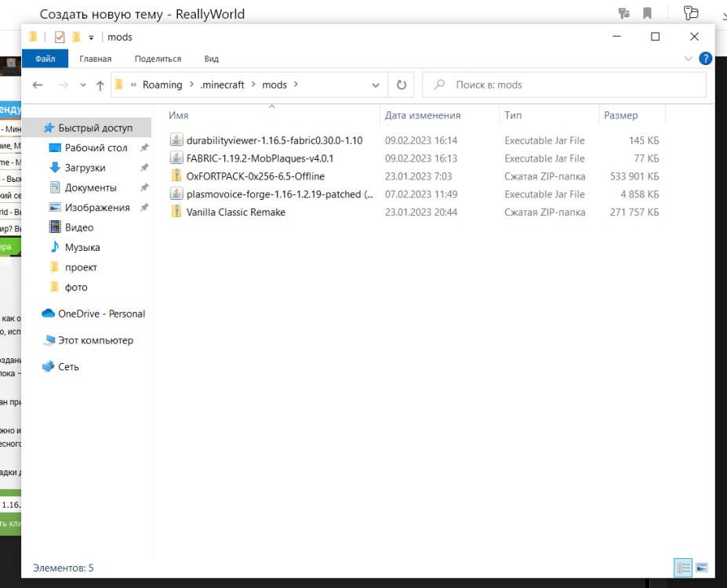This screenshot has width=727, height=588.
Task: Open Рабочий стол in navigation pane
Action: (96, 148)
